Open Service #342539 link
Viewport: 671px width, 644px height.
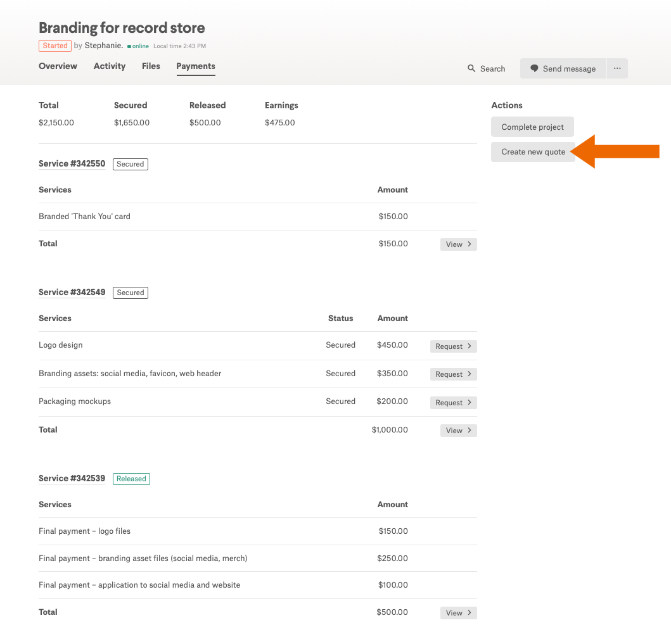pos(72,478)
